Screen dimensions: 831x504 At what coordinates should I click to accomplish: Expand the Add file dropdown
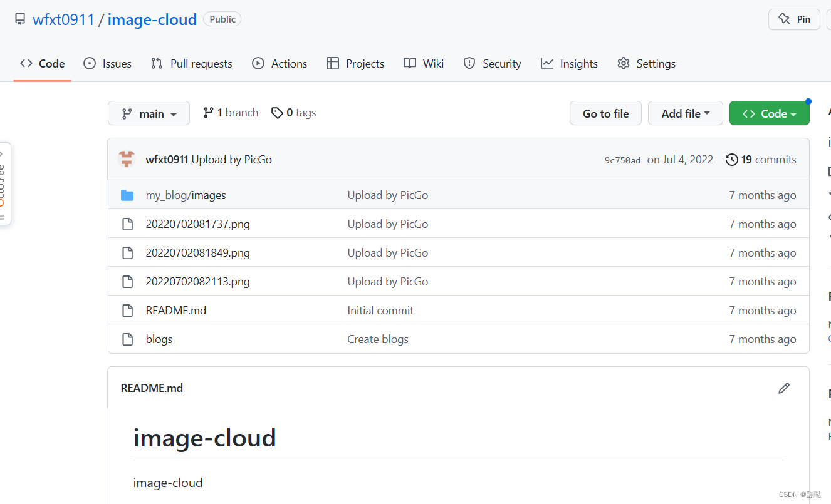686,113
